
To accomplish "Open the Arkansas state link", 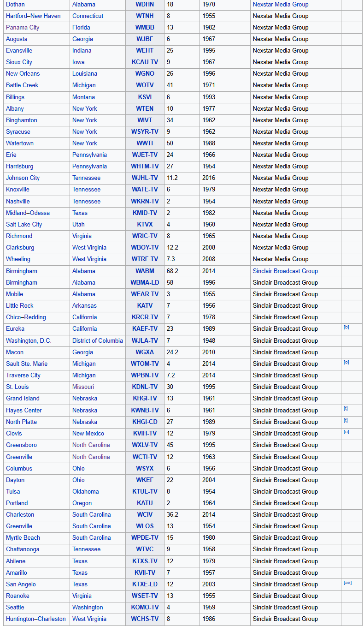I will pyautogui.click(x=84, y=305).
